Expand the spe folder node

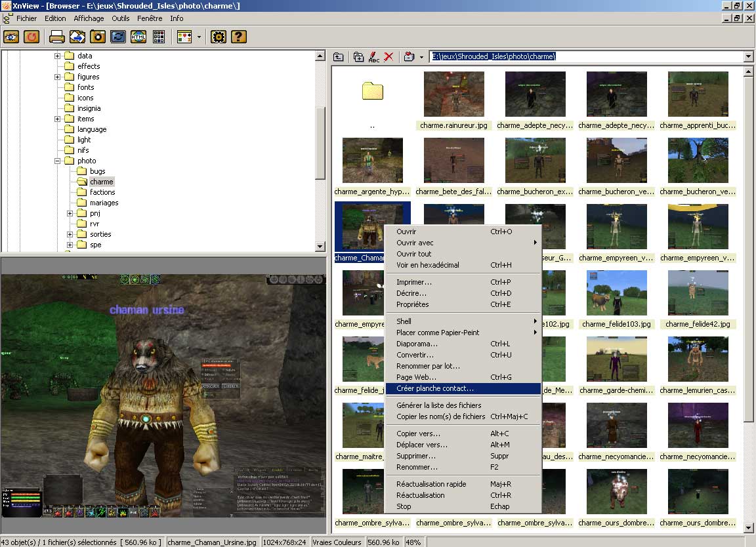click(70, 245)
